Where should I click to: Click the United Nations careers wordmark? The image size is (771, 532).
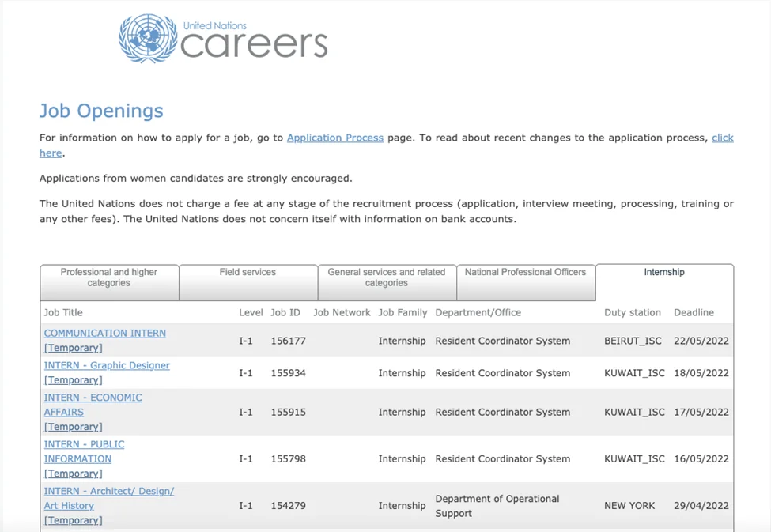coord(253,41)
